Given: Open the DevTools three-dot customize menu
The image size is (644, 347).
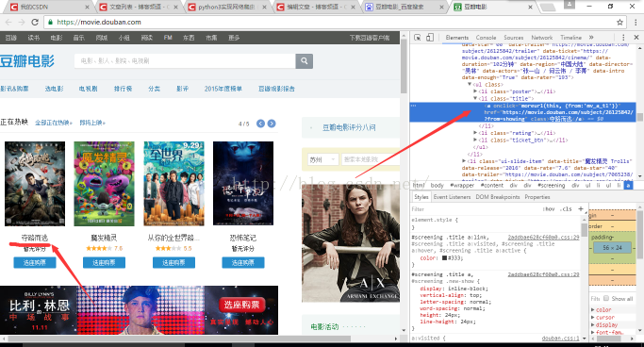Looking at the screenshot, I should click(623, 38).
